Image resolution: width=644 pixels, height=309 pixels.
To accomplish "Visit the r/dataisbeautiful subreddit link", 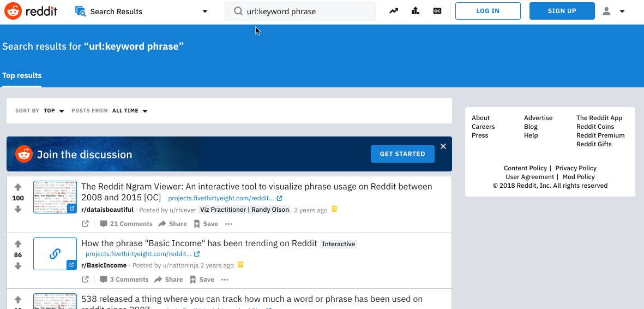I will point(107,210).
